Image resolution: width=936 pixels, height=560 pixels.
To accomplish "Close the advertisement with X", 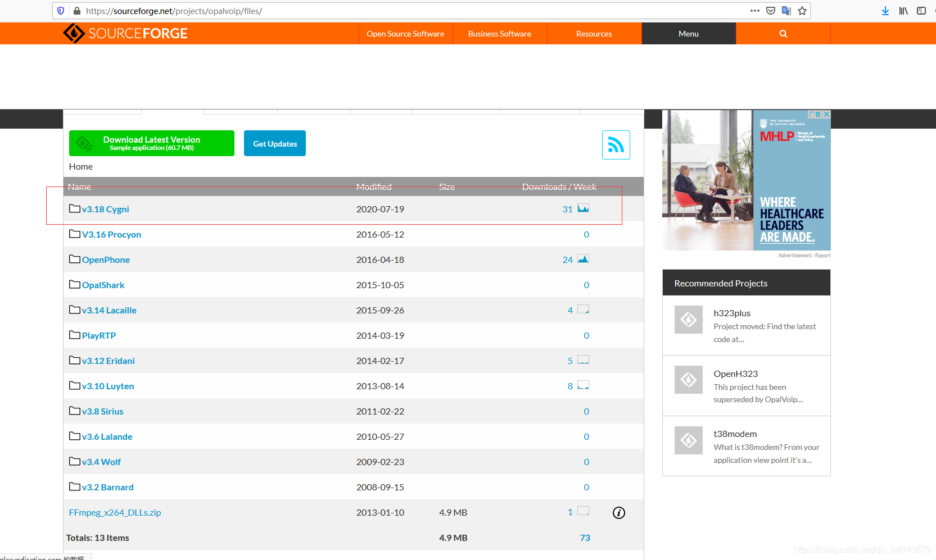I will 826,114.
